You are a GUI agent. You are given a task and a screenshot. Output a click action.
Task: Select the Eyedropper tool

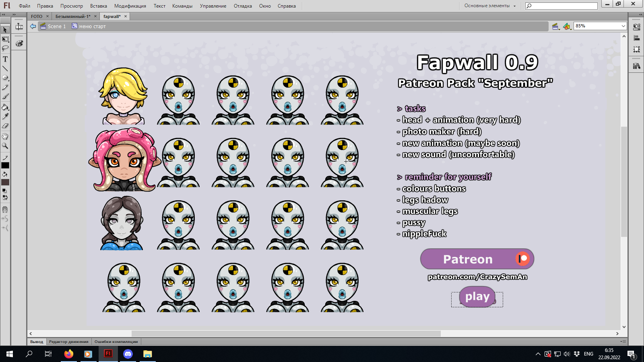5,117
